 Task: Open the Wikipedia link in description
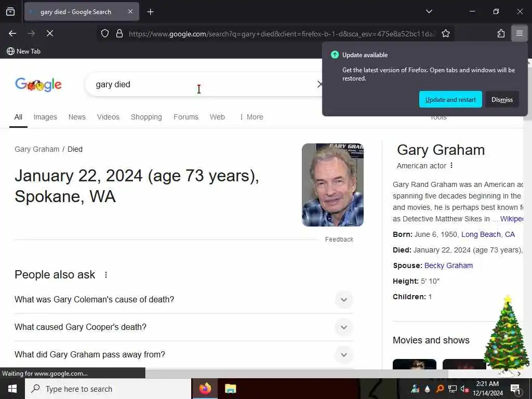512,219
